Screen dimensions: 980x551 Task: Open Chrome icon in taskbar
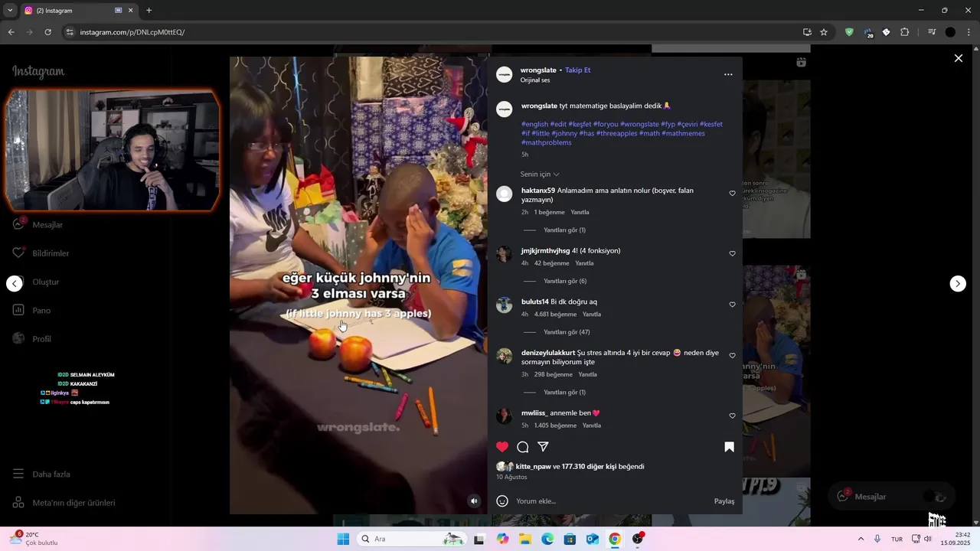[x=615, y=539]
